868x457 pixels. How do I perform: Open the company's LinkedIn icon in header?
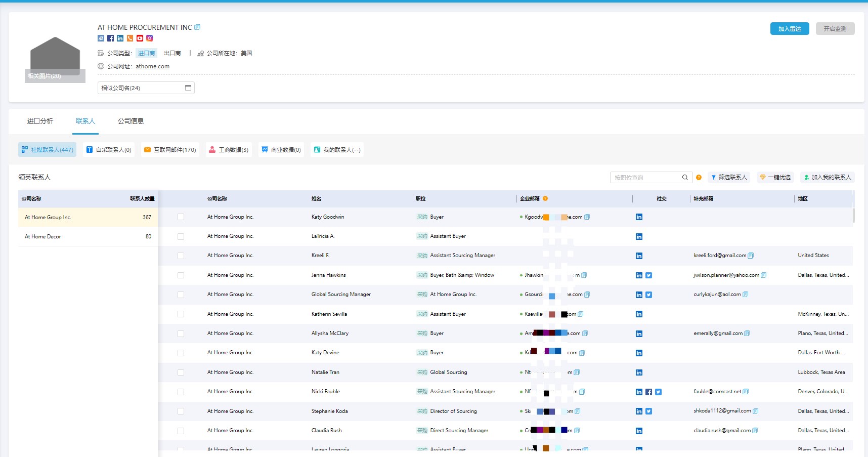click(x=120, y=38)
